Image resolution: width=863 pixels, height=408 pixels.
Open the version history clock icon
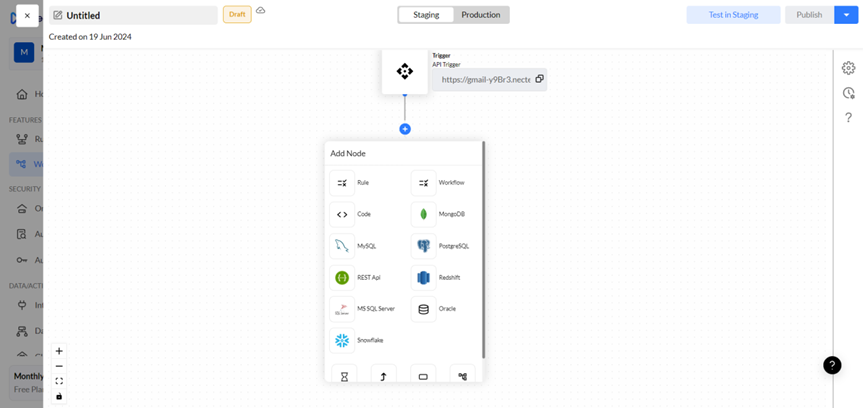pyautogui.click(x=848, y=93)
